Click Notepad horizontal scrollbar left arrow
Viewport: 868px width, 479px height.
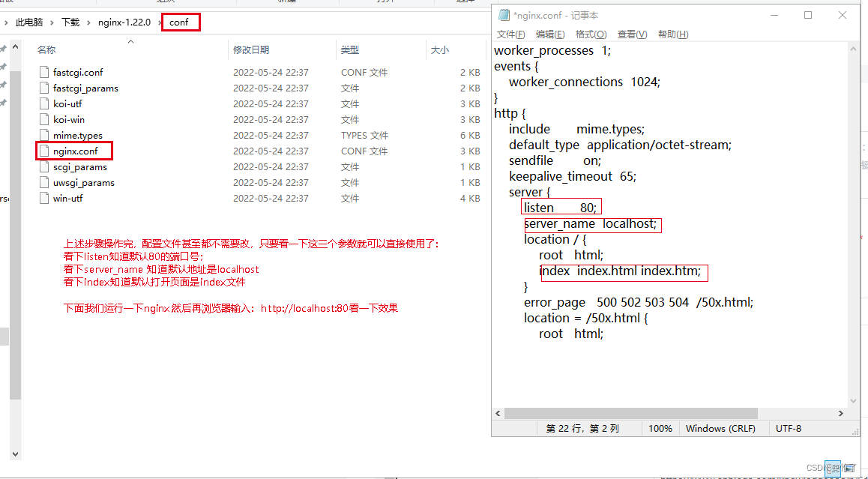[498, 414]
